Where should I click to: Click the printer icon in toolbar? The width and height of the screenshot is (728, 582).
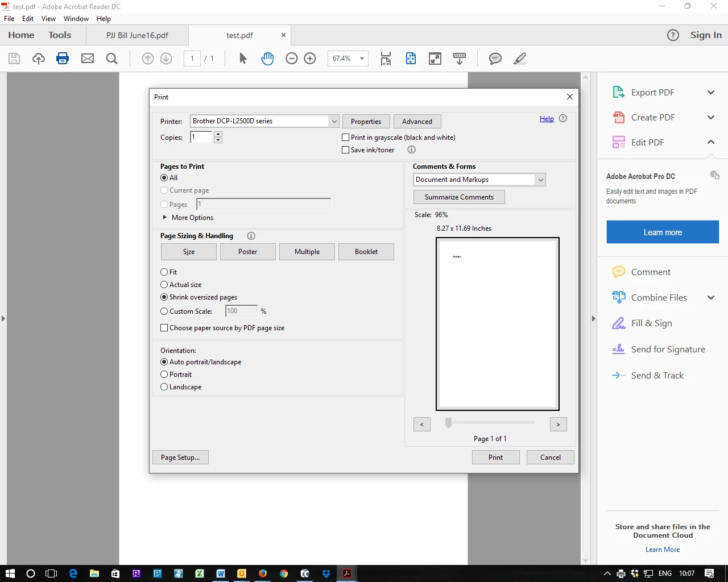(63, 59)
